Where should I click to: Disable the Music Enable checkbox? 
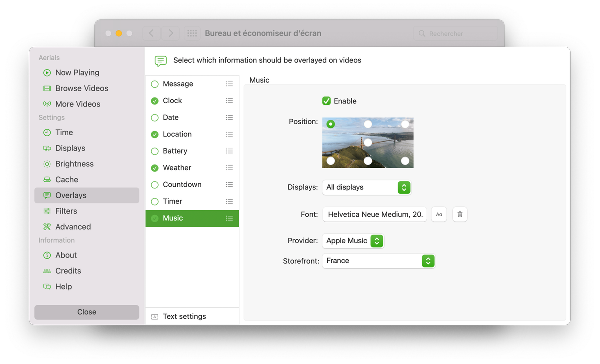pyautogui.click(x=326, y=101)
